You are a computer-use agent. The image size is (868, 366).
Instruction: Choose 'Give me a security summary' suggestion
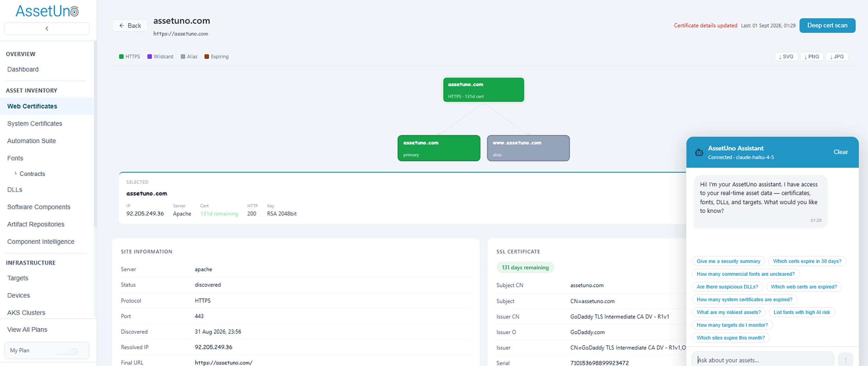coord(728,261)
